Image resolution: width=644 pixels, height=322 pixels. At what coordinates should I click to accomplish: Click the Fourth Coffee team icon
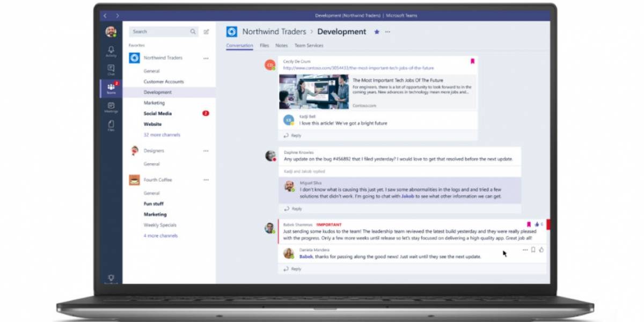pyautogui.click(x=134, y=180)
